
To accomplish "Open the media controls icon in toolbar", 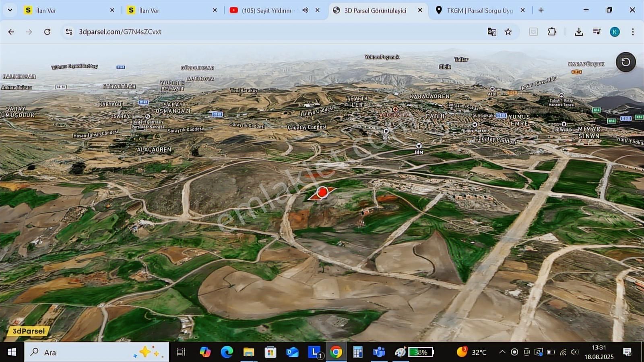I will 597,32.
